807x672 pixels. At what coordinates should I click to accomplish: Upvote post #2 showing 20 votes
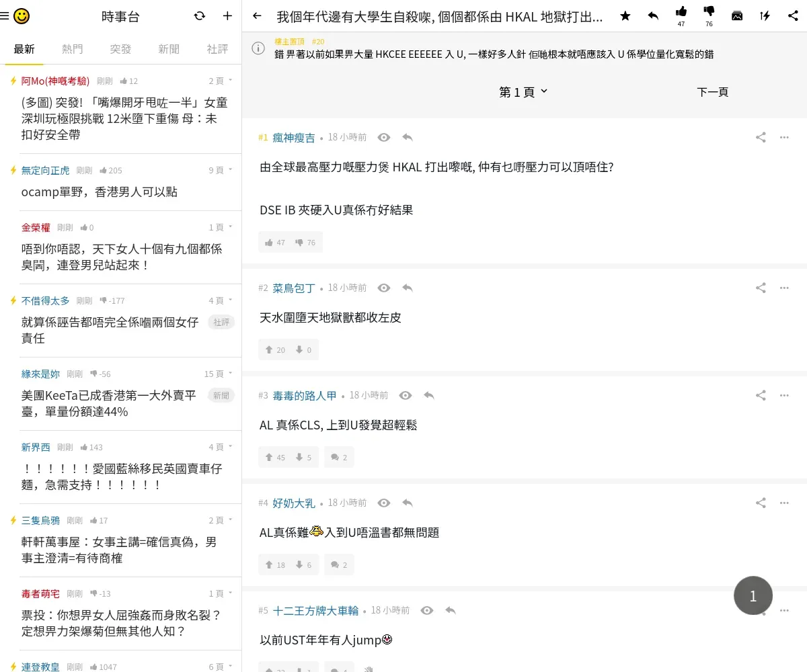pyautogui.click(x=275, y=349)
